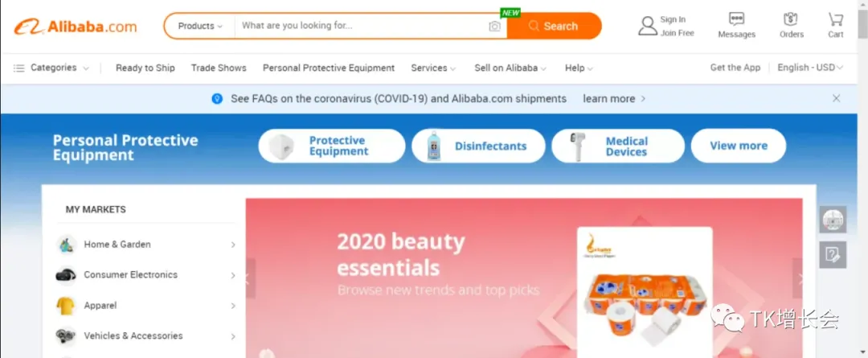Screen dimensions: 868x358
Task: Click the Alibaba.com logo
Action: pos(76,26)
